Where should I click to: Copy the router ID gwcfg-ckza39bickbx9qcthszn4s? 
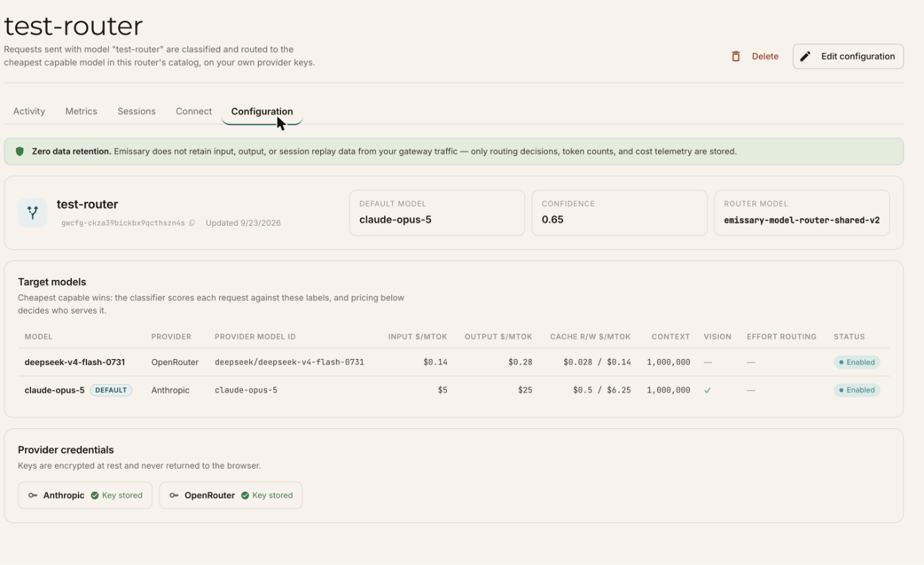[x=192, y=223]
